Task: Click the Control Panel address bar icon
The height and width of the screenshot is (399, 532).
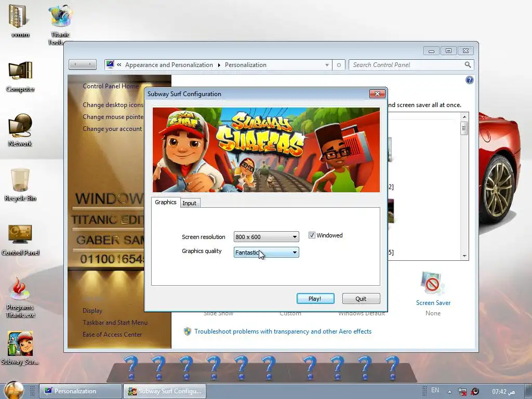Action: click(110, 64)
